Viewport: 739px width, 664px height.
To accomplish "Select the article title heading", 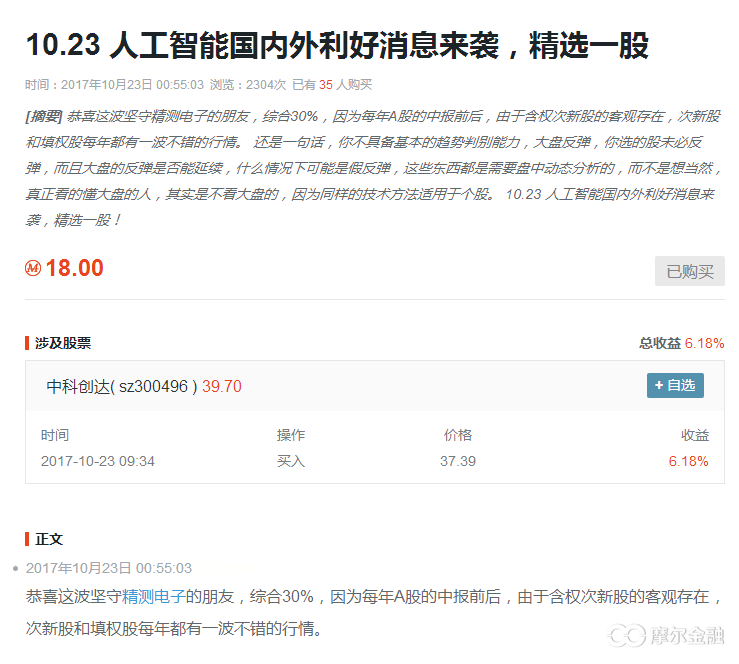I will click(337, 46).
